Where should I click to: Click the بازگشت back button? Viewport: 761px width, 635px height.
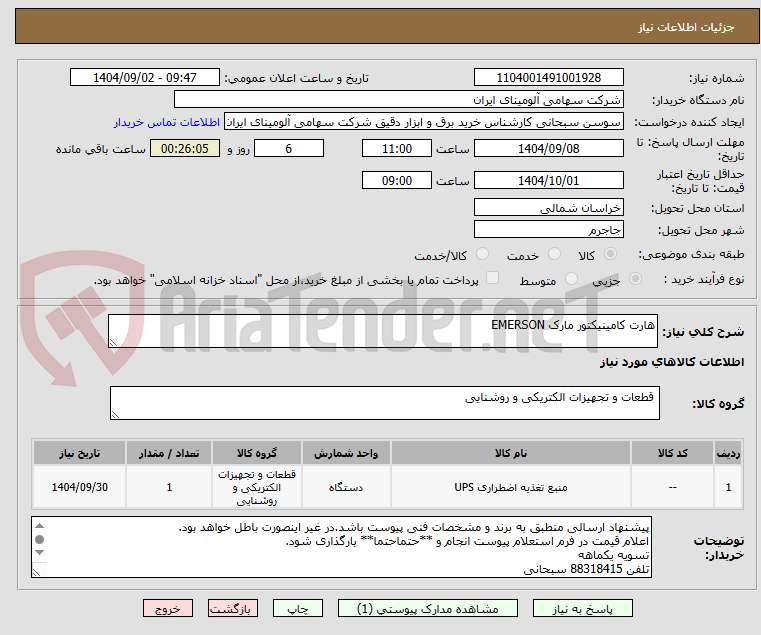click(x=232, y=608)
